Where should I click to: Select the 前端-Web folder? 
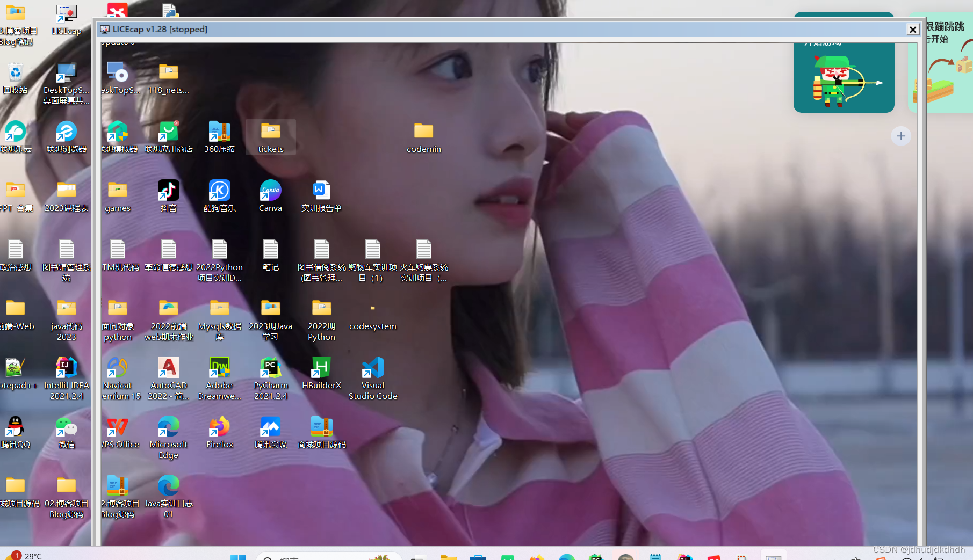tap(16, 315)
